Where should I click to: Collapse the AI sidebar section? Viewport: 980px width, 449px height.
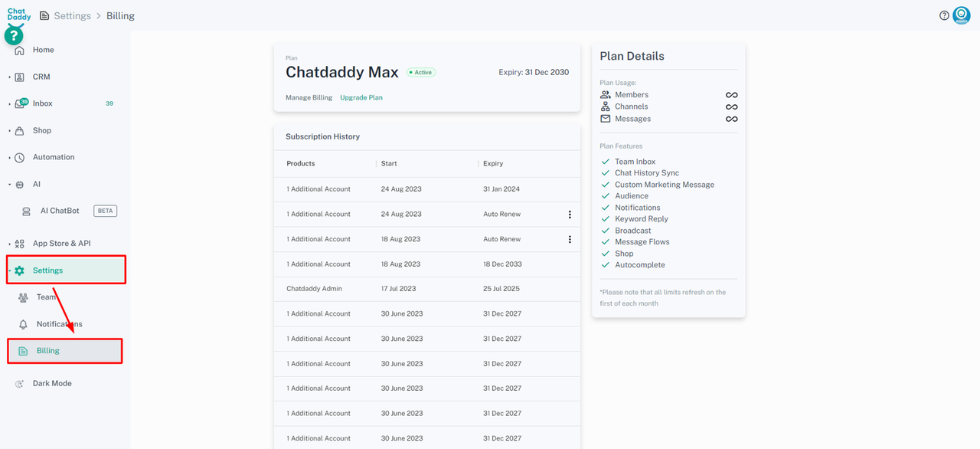click(x=35, y=185)
